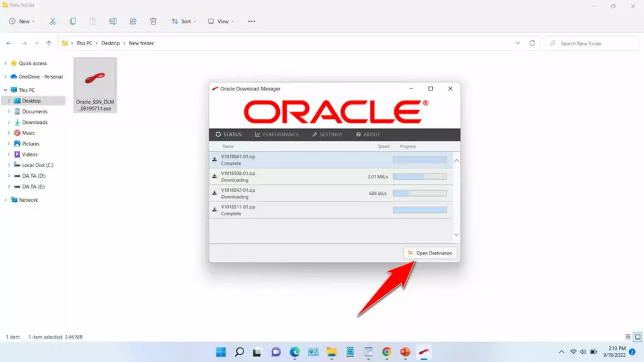644x362 pixels.
Task: Click progress bar of V1018841-01.zip
Action: point(419,160)
